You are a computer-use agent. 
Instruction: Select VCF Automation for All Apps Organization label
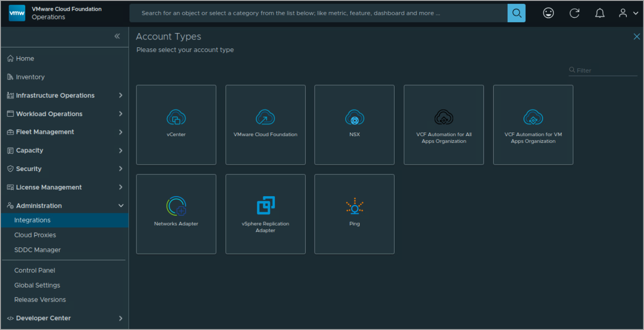pyautogui.click(x=444, y=138)
